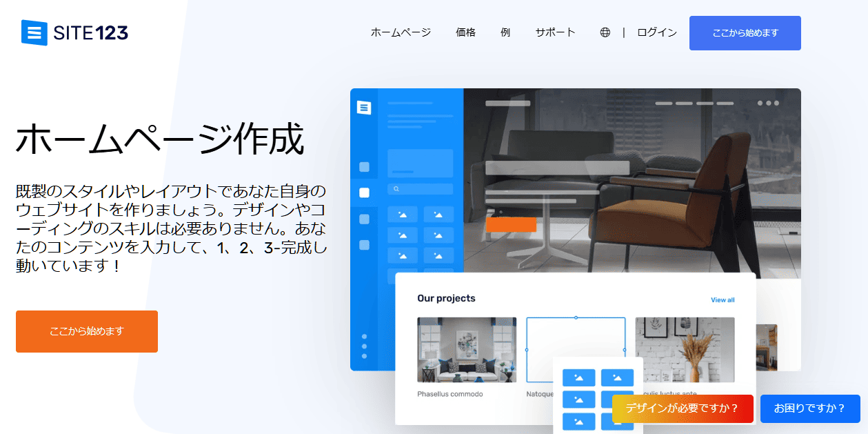Click the blue ここから始めます header button

coord(745,33)
